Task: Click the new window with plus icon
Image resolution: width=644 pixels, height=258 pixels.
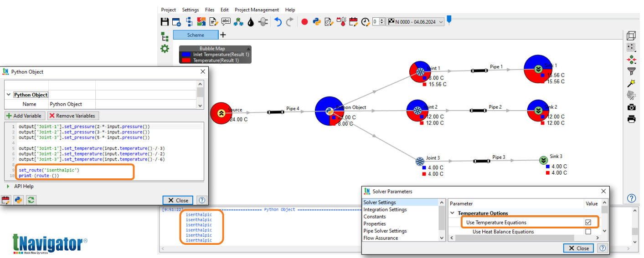Action: pyautogui.click(x=177, y=22)
